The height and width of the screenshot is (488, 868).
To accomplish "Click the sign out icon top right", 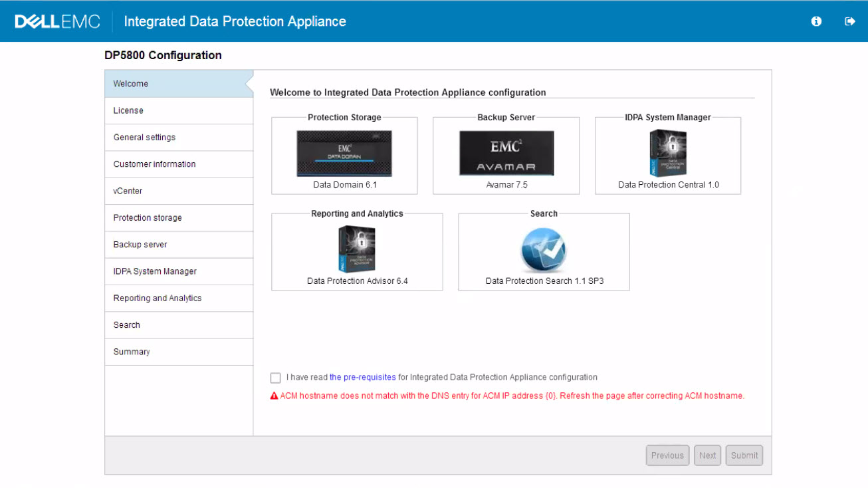I will [849, 21].
